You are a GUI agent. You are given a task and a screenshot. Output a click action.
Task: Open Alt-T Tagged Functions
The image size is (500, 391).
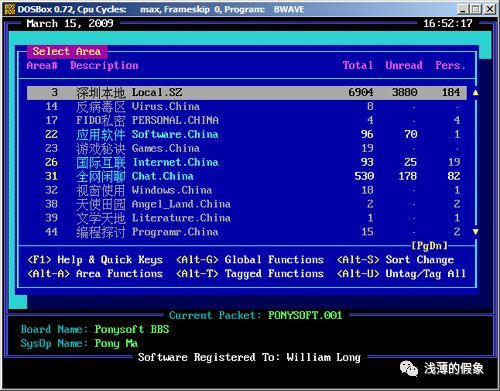[x=250, y=274]
